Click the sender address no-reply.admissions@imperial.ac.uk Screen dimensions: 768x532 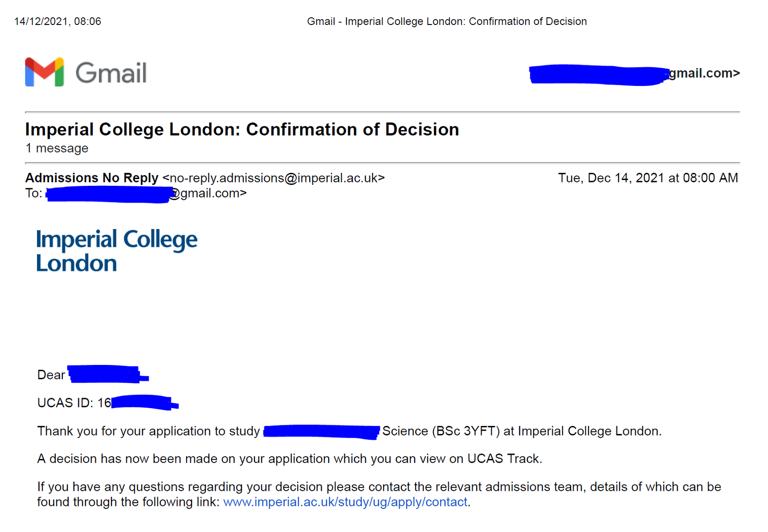274,178
